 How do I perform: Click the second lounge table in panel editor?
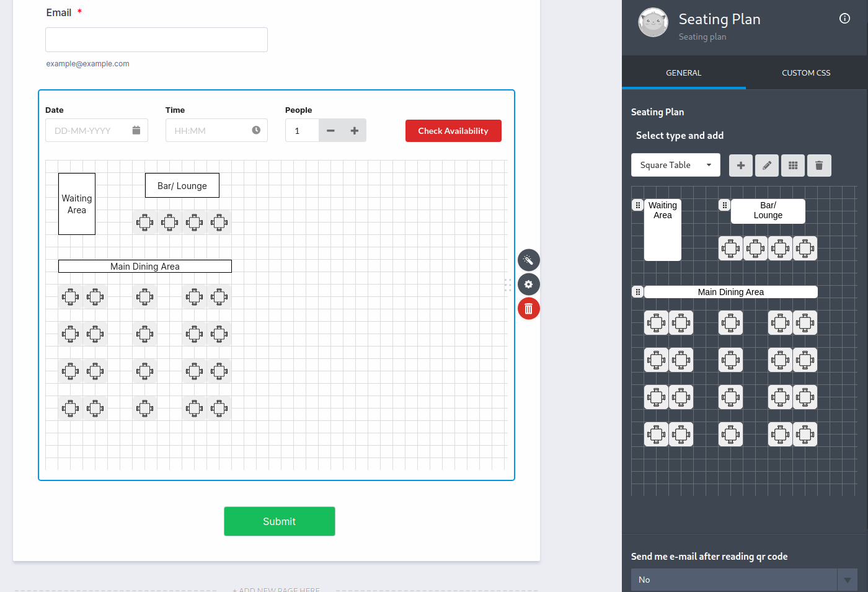756,249
